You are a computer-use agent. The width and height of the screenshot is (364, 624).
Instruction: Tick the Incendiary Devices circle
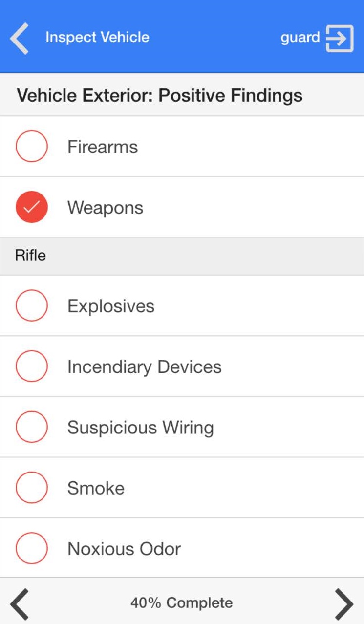pos(32,366)
